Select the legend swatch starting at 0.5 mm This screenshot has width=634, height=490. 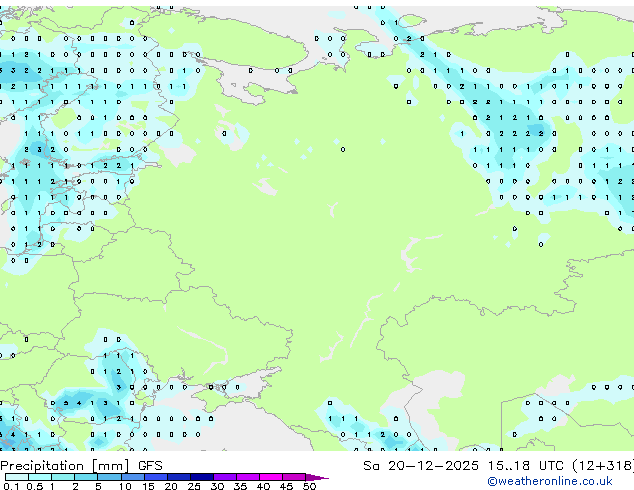(x=40, y=477)
